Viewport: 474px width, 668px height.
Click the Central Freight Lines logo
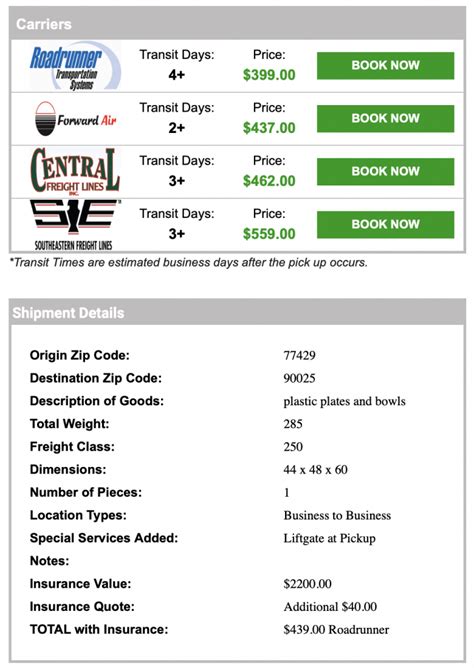pyautogui.click(x=75, y=170)
